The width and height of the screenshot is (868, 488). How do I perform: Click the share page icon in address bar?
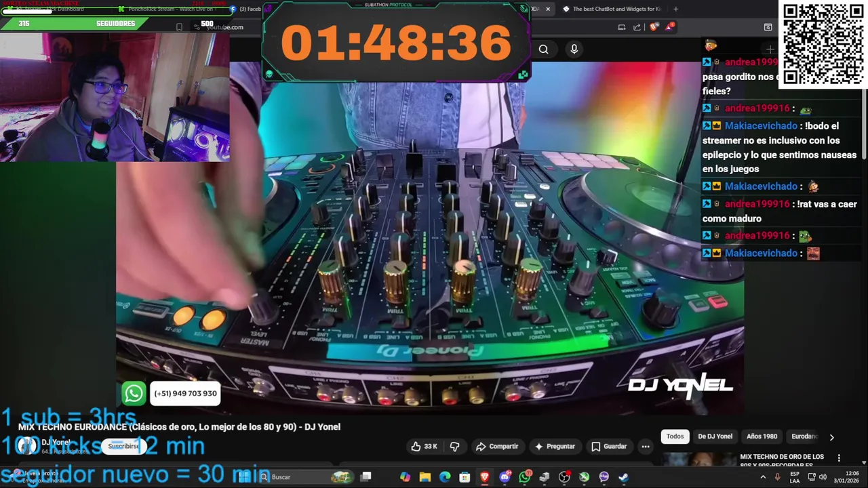pyautogui.click(x=637, y=27)
